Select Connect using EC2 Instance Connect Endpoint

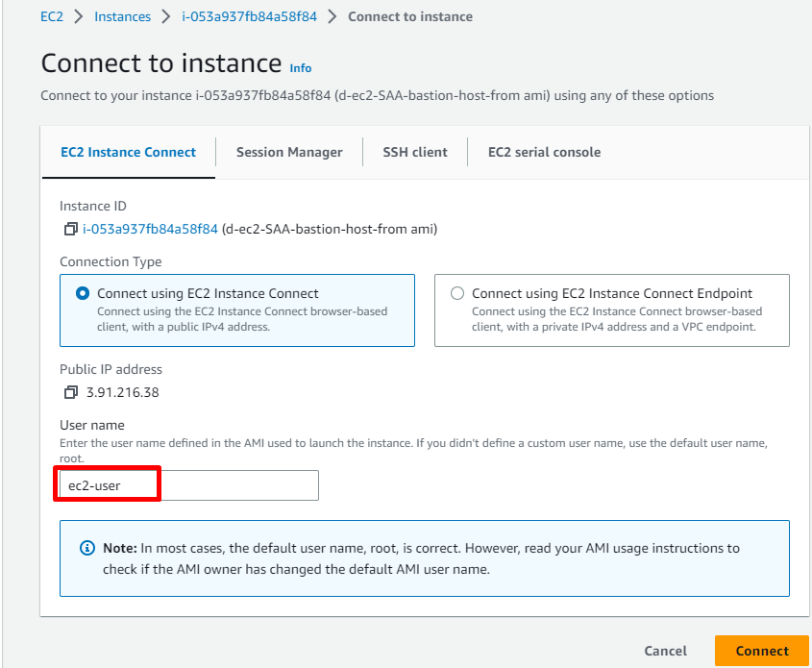(x=457, y=294)
